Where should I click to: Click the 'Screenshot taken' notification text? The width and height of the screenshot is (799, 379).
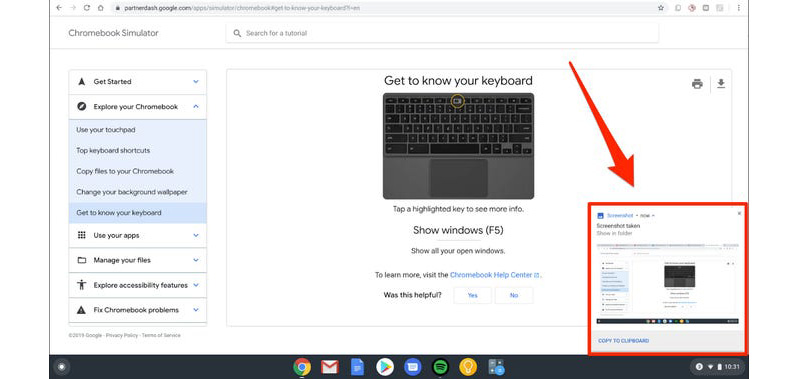[x=618, y=226]
